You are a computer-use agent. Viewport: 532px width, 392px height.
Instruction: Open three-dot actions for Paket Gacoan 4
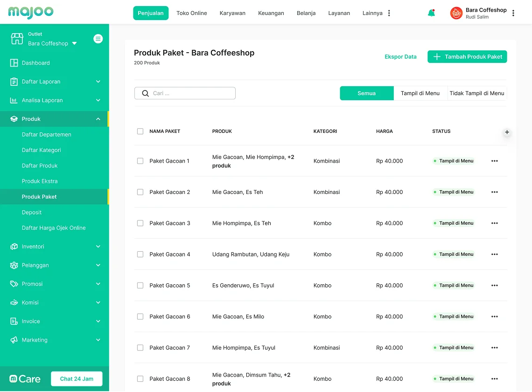pyautogui.click(x=494, y=254)
